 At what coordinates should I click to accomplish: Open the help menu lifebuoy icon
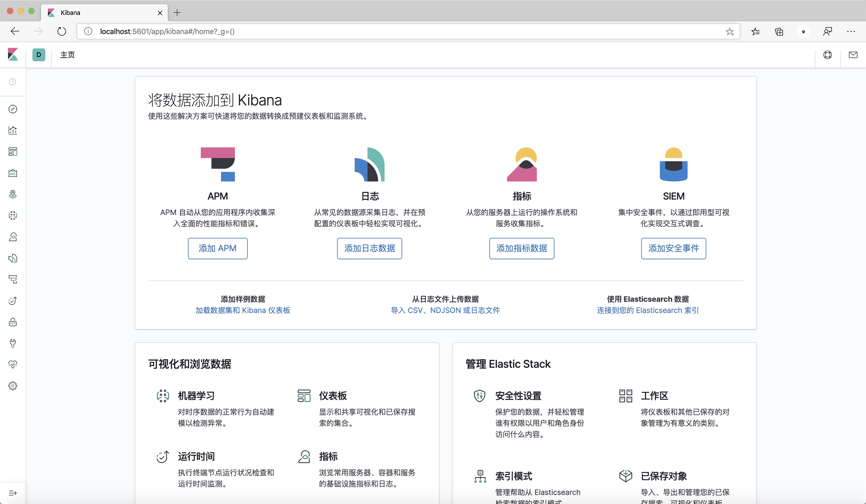point(828,55)
